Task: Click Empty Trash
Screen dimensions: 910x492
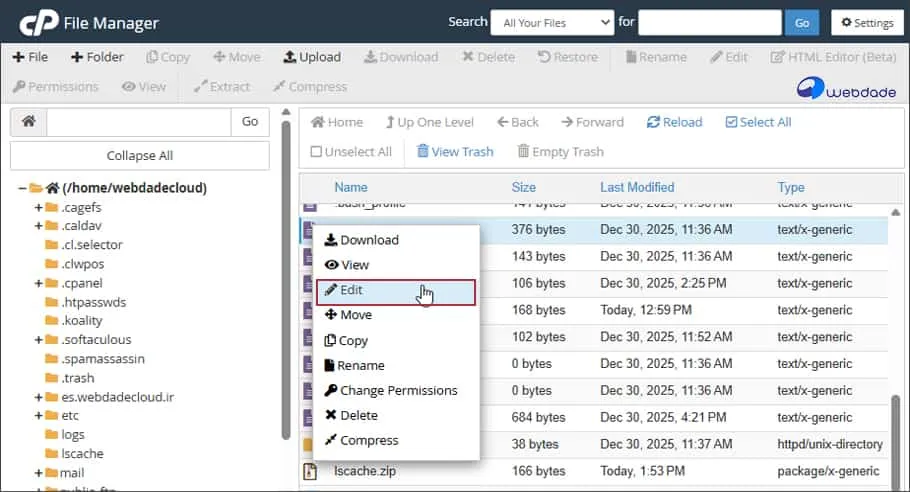Action: (561, 151)
